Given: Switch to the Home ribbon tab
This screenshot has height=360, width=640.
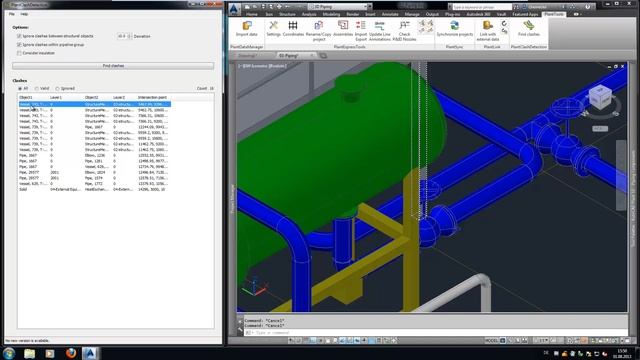Looking at the screenshot, I should 252,14.
